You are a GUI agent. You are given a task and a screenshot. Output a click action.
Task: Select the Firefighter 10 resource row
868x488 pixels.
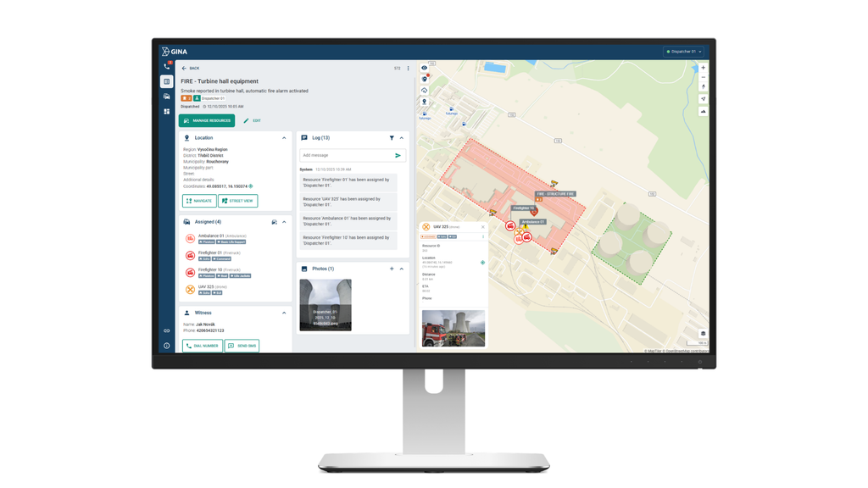tap(234, 272)
